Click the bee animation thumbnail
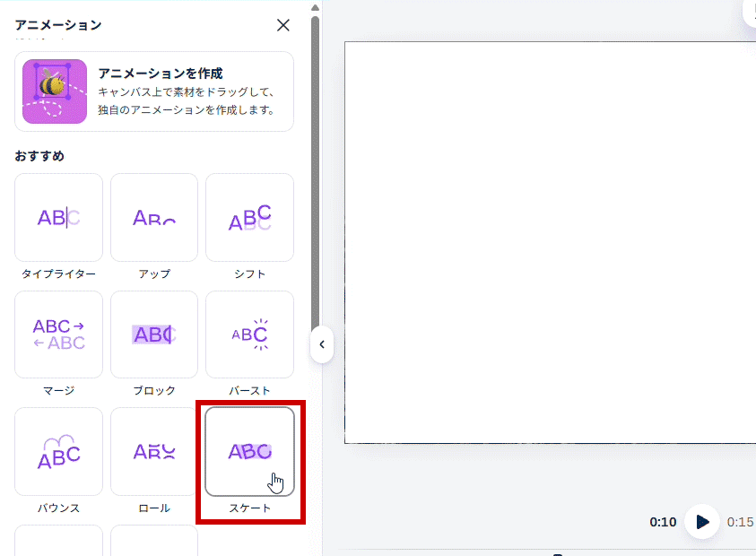The height and width of the screenshot is (556, 756). [55, 91]
